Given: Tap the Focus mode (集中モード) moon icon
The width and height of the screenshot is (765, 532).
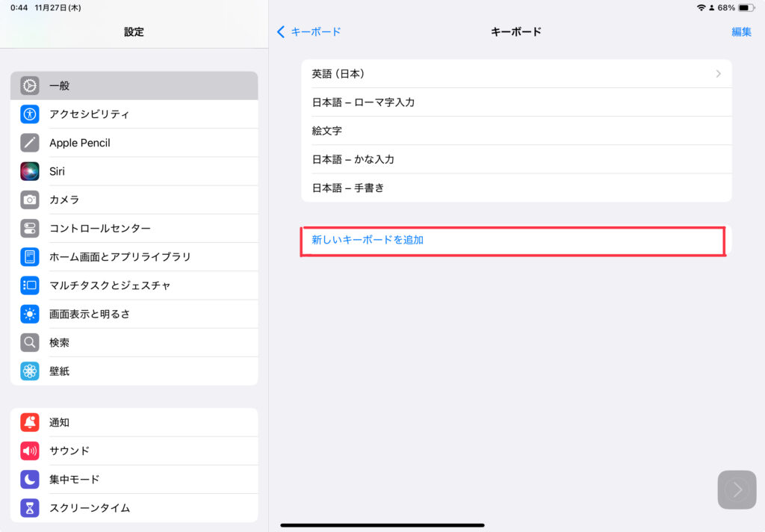Looking at the screenshot, I should point(30,479).
